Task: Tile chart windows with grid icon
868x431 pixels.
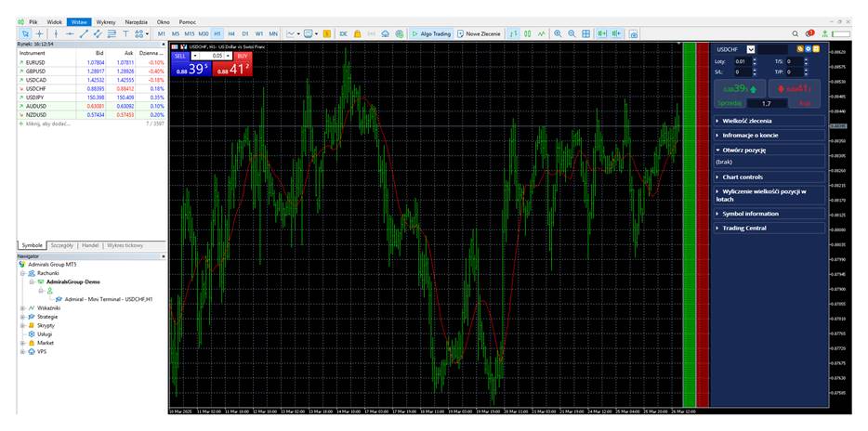Action: (x=586, y=33)
